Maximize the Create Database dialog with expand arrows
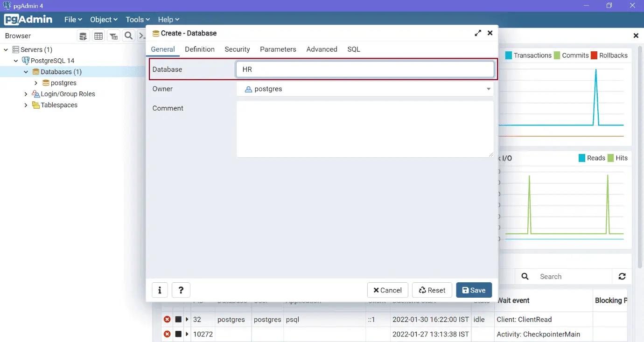644x342 pixels. [x=477, y=33]
